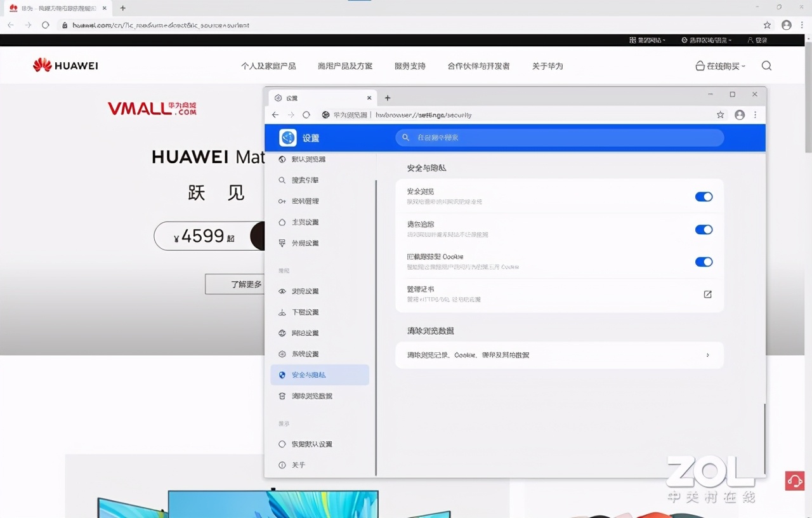Click the login link in black top bar
The height and width of the screenshot is (518, 812).
757,40
